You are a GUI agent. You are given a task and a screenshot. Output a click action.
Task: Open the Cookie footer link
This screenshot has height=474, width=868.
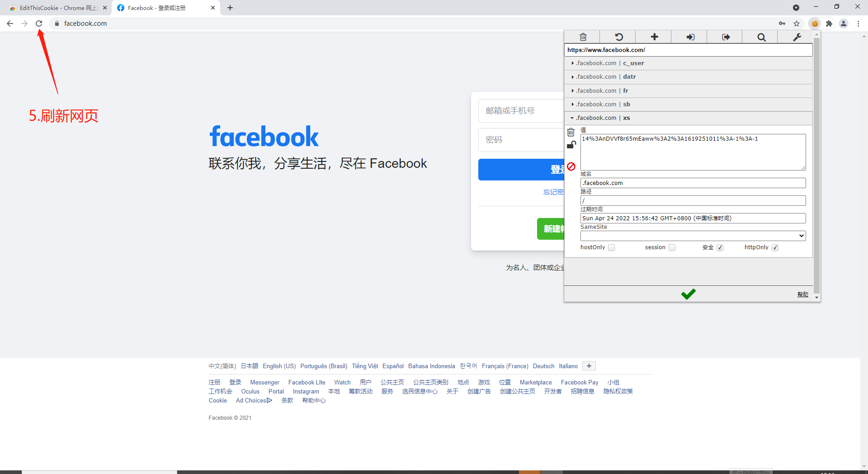[218, 400]
